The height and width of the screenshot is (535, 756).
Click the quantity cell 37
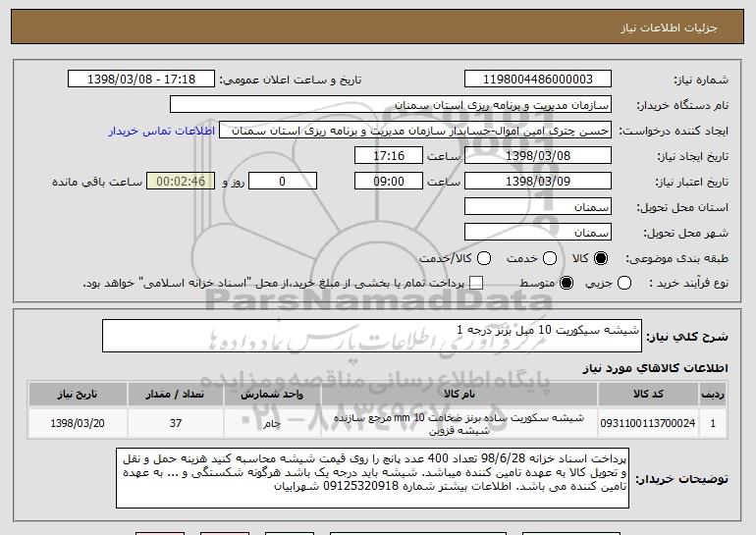tap(175, 423)
